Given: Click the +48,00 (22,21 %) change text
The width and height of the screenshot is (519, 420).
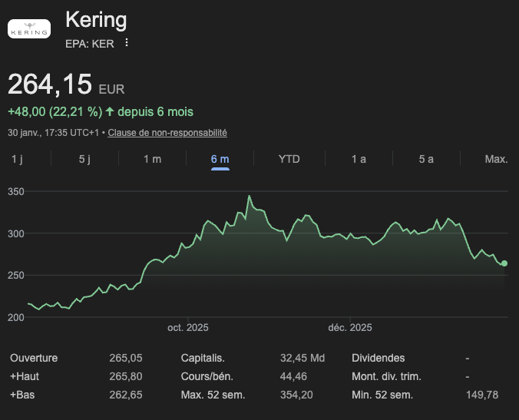Looking at the screenshot, I should point(55,112).
